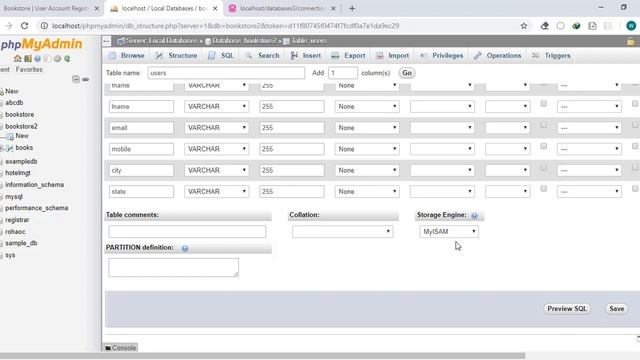This screenshot has width=640, height=360.
Task: Collapse top menu bar toggle icon
Action: click(107, 41)
